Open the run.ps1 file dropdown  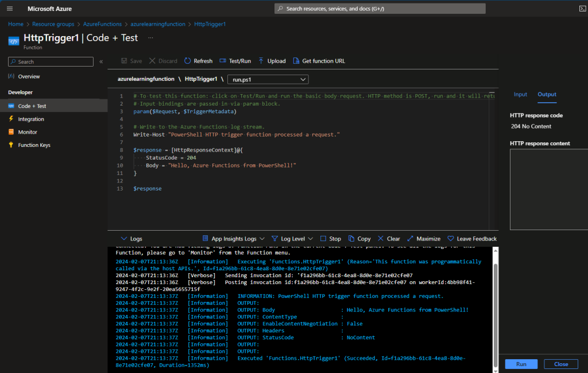point(268,79)
